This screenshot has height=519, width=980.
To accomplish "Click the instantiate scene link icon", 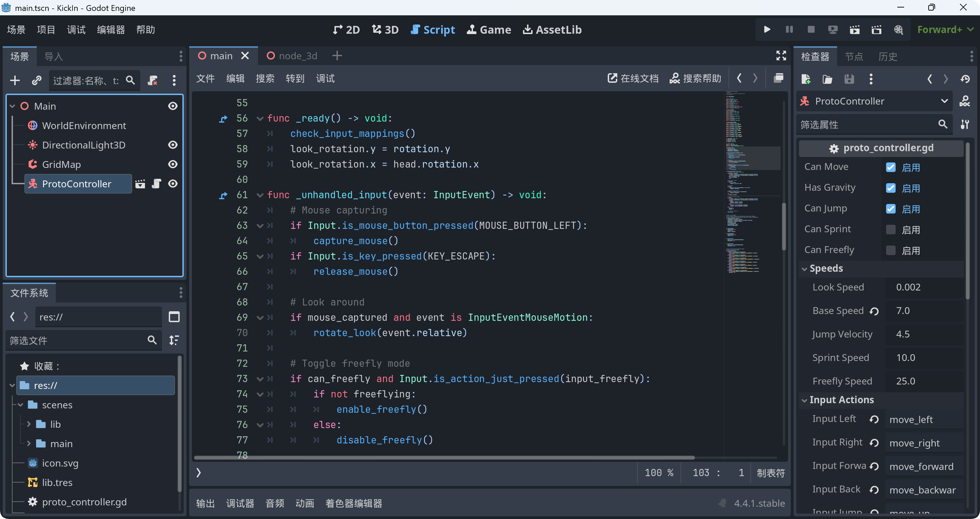I will 36,80.
